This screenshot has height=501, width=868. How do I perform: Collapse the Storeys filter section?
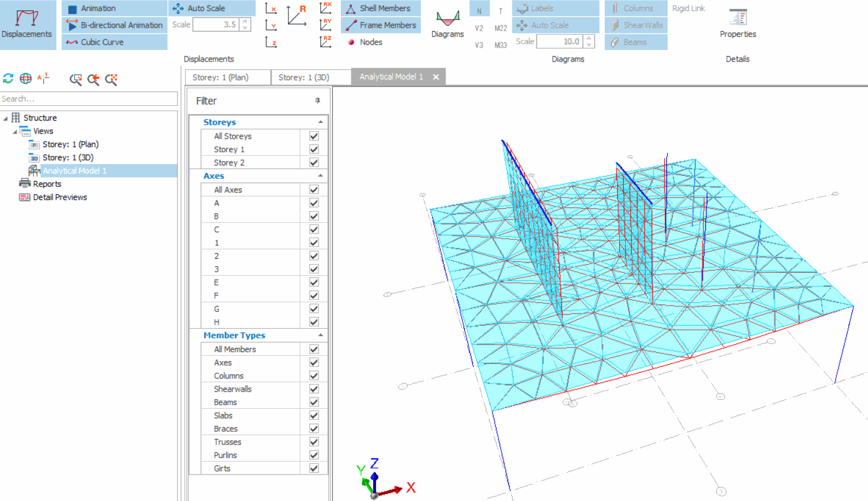[320, 122]
